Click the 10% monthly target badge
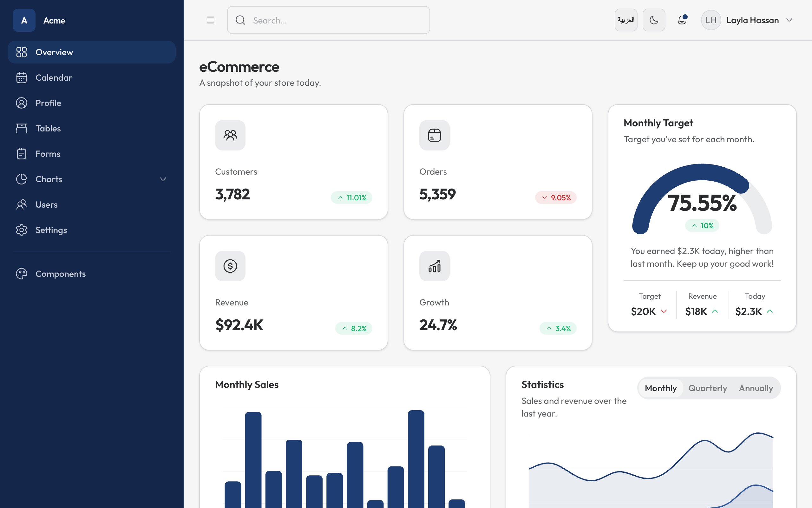 702,225
